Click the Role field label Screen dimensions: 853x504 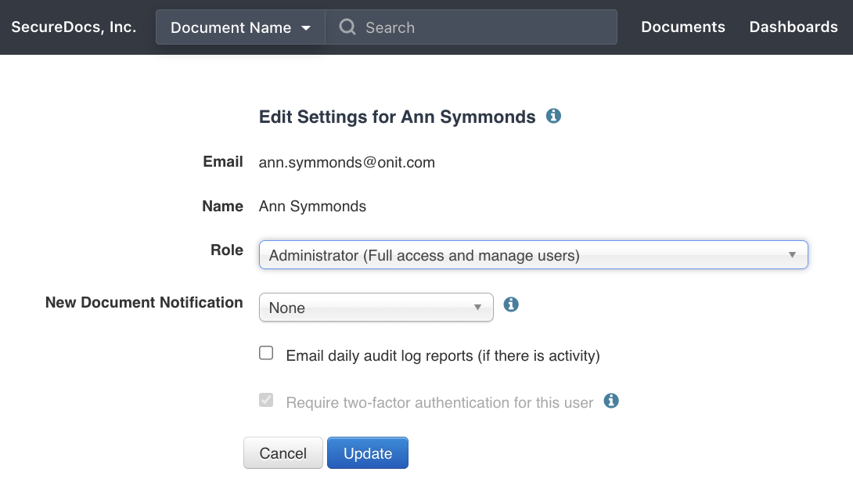[227, 250]
